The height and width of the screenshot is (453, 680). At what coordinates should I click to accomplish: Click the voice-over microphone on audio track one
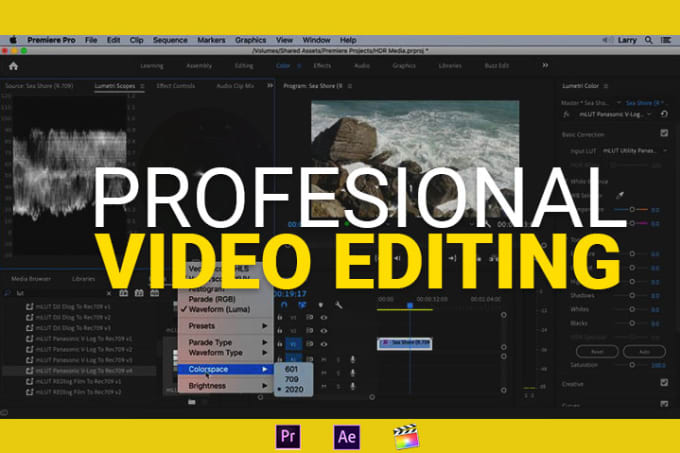pyautogui.click(x=353, y=359)
